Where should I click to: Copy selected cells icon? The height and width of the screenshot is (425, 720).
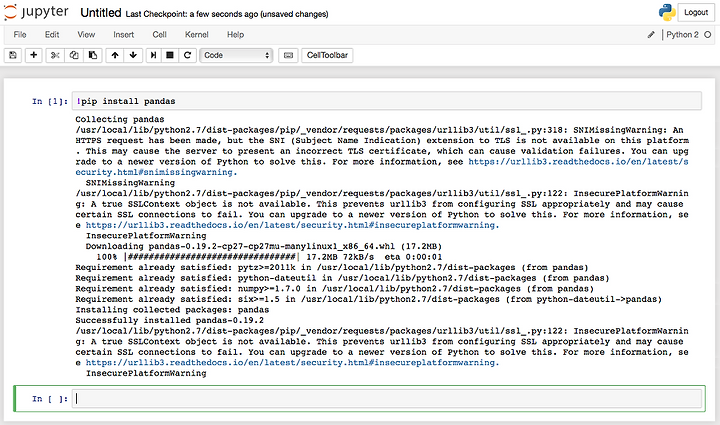[74, 55]
